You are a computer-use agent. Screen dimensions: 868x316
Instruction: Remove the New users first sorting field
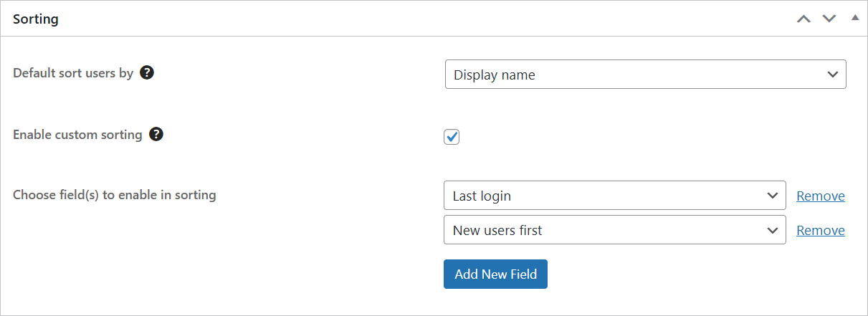(821, 230)
